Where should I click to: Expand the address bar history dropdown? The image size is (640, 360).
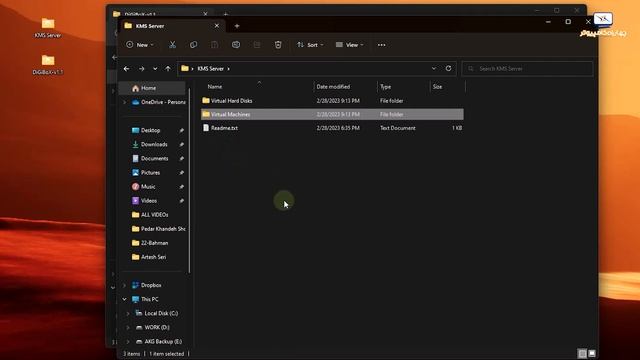[x=434, y=68]
